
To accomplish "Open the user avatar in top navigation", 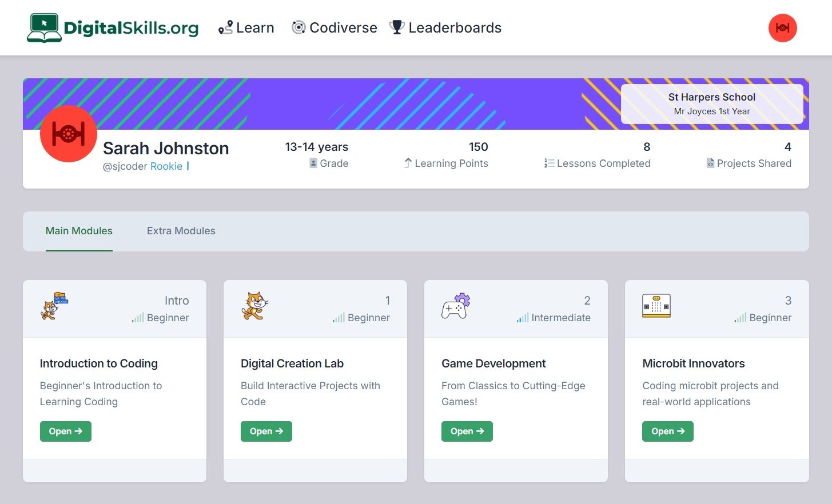I will coord(782,28).
